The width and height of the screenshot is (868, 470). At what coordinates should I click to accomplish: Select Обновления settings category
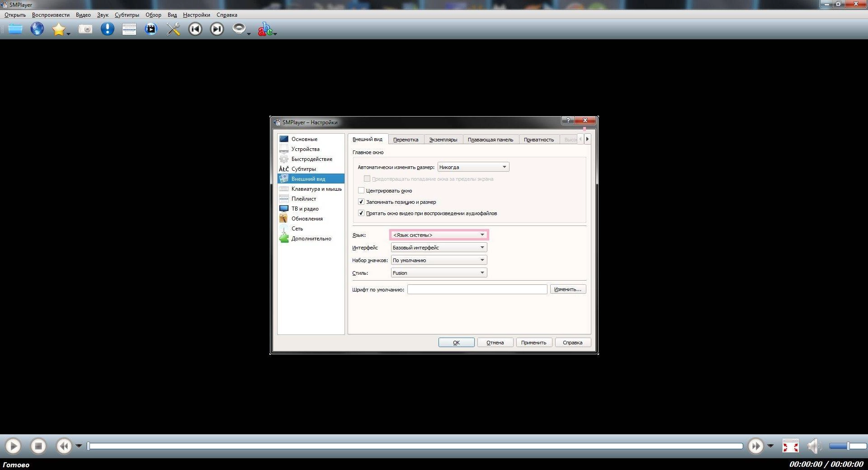tap(311, 219)
